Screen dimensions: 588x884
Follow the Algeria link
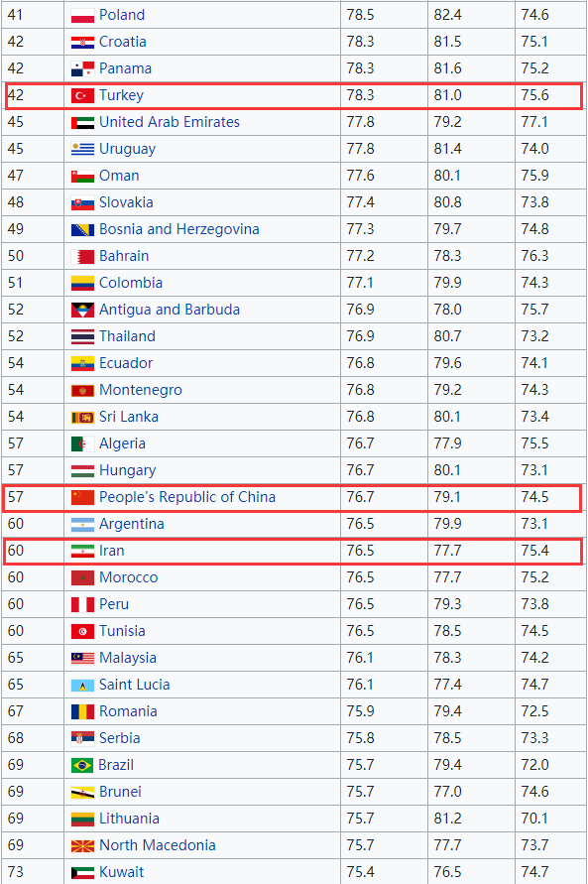[122, 443]
